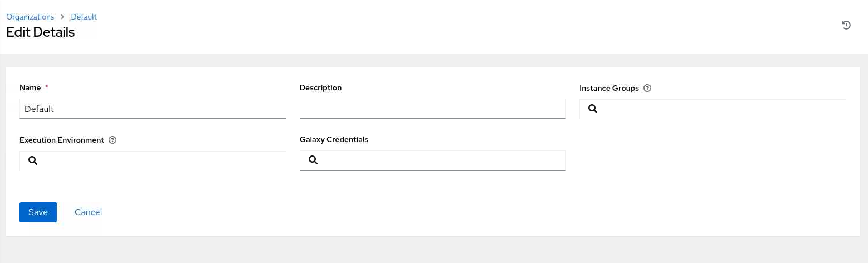
Task: Open the activity stream history icon
Action: 846,25
